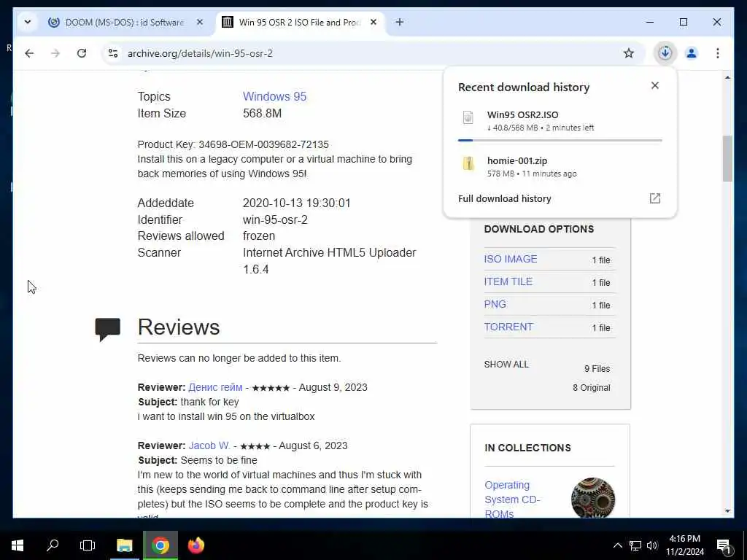Click the browser back arrow
Image resolution: width=747 pixels, height=560 pixels.
[x=29, y=53]
